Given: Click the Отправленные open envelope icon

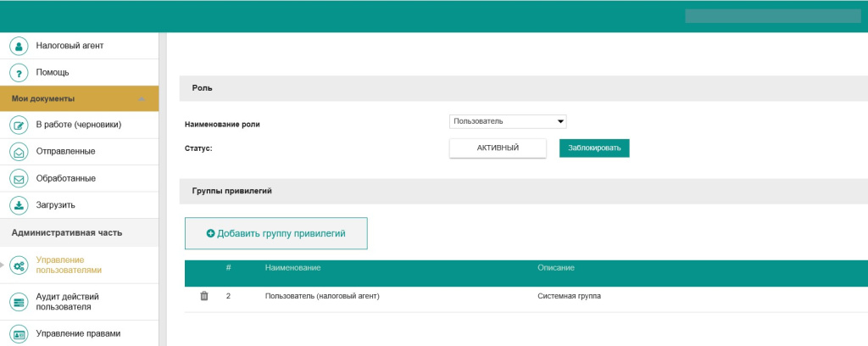Looking at the screenshot, I should [19, 152].
